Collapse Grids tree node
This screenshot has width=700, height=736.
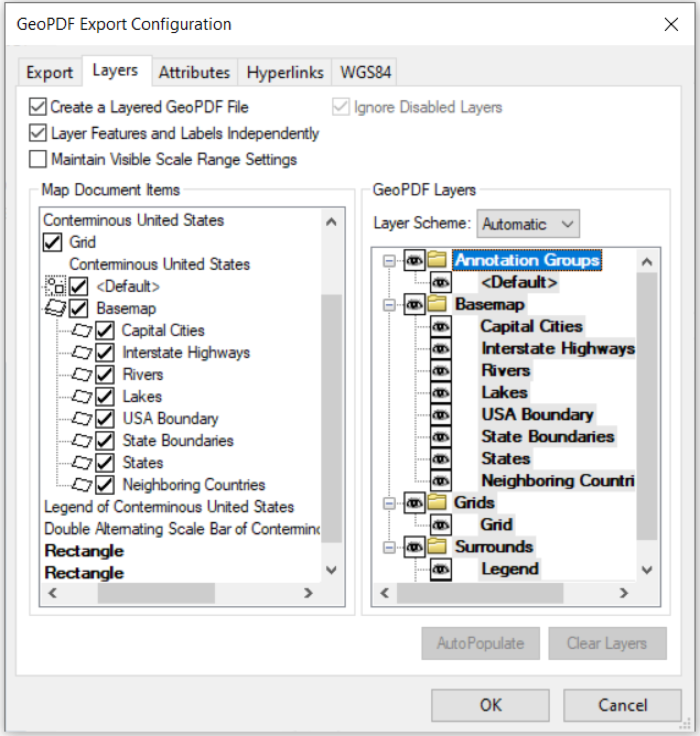(x=389, y=502)
